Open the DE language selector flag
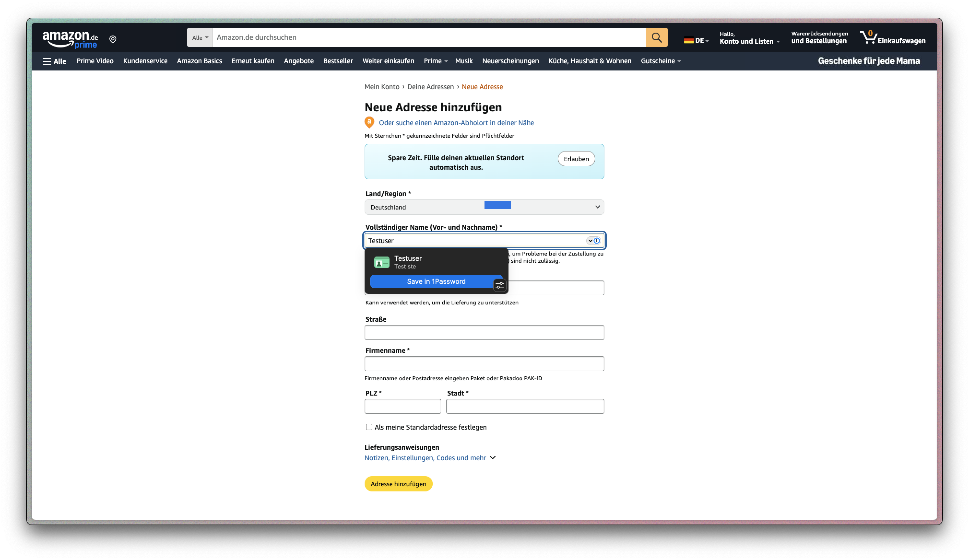This screenshot has width=969, height=560. tap(696, 40)
